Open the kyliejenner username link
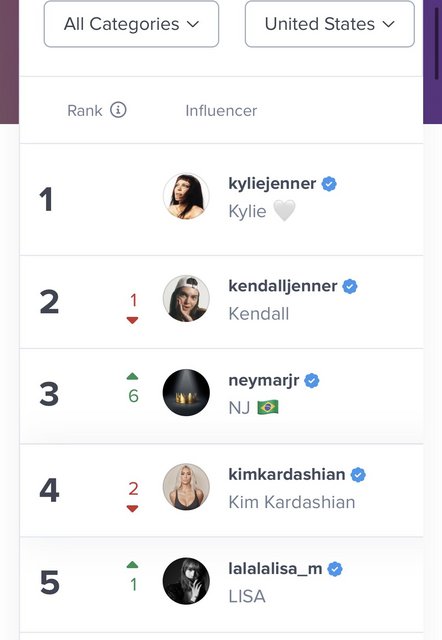Viewport: 442px width, 640px height. point(272,184)
